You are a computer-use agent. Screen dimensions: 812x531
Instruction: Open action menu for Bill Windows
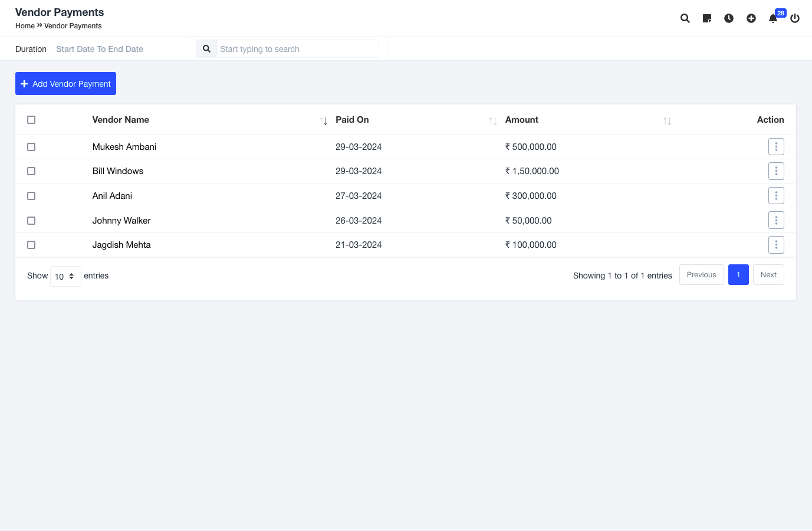pos(776,171)
